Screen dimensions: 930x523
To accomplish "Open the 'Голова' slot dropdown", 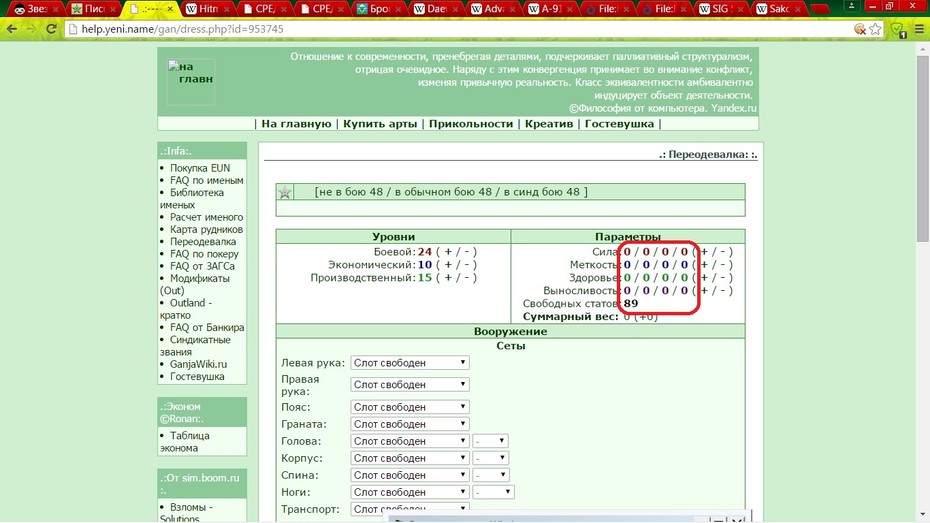I will click(x=410, y=441).
